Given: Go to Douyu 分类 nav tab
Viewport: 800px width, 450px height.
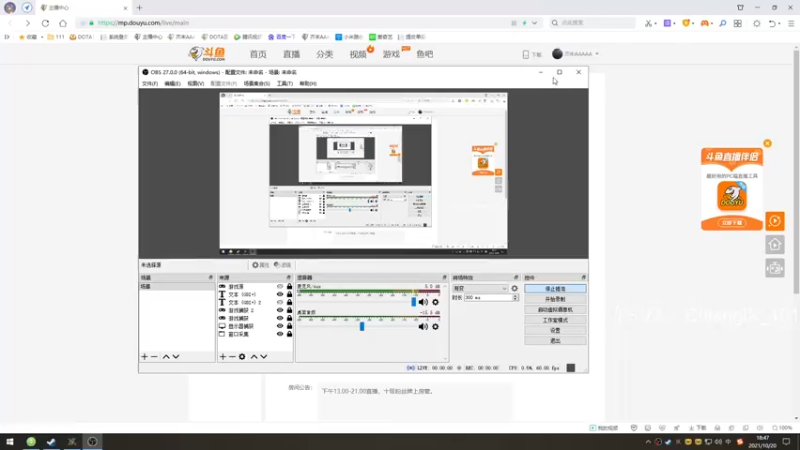Looking at the screenshot, I should click(x=324, y=54).
